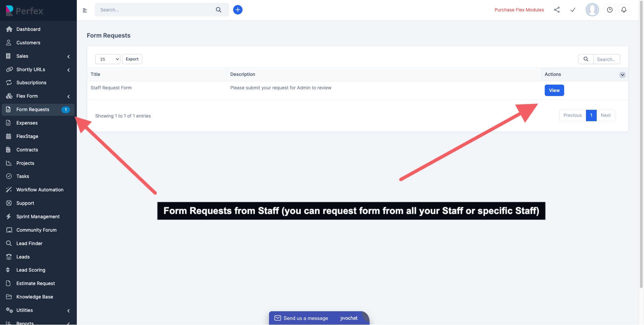644x325 pixels.
Task: Select Form Requests in the sidebar
Action: 33,109
